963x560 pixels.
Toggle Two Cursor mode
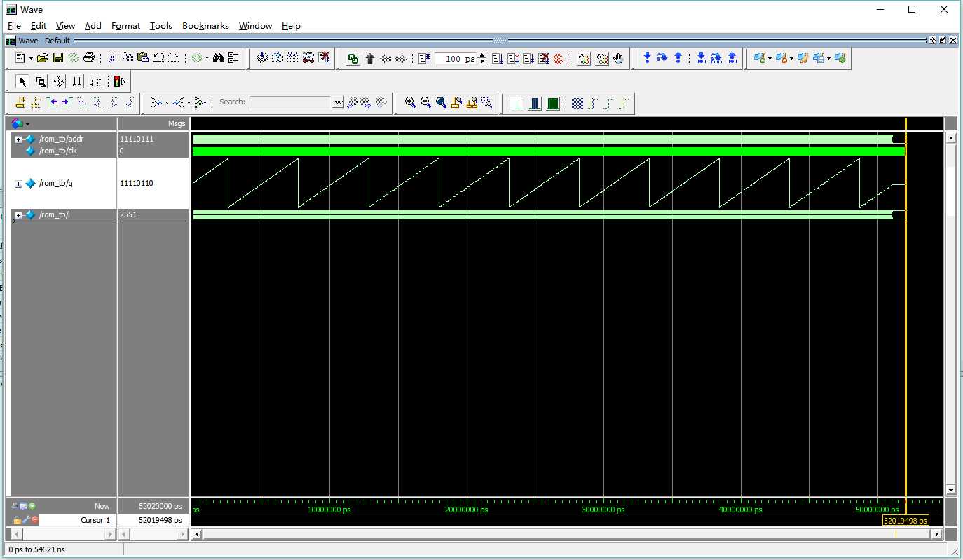click(x=78, y=81)
